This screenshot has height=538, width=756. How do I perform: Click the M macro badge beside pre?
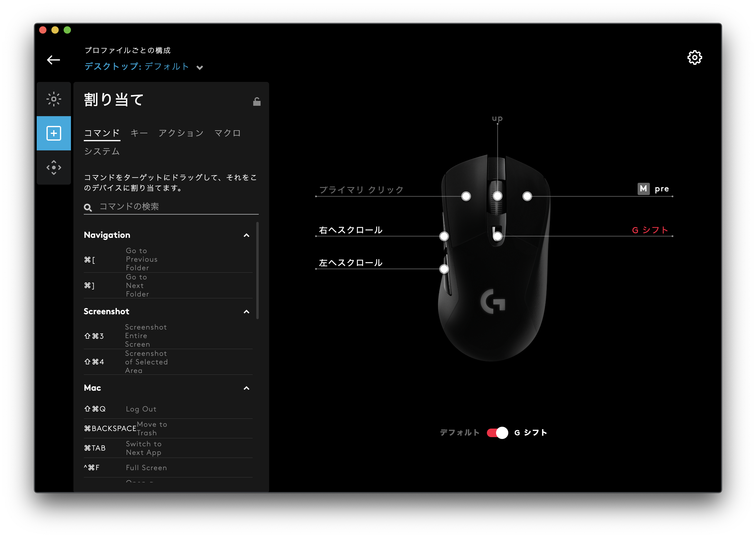point(643,189)
